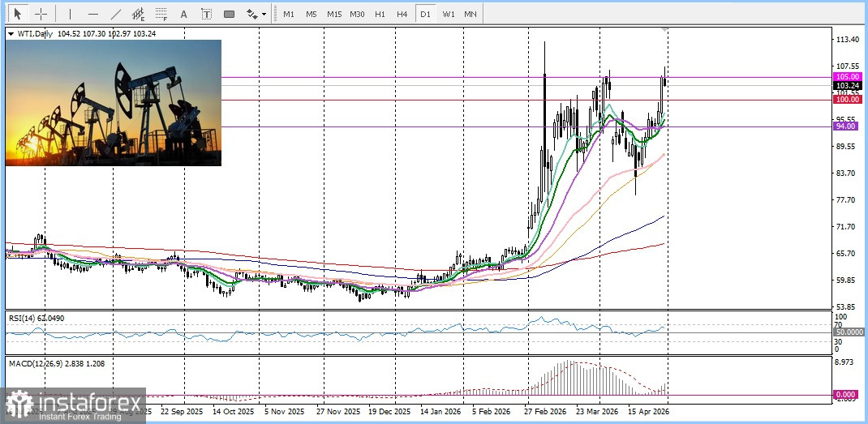Switch chart to M30 timeframe
868x424 pixels.
coord(357,14)
